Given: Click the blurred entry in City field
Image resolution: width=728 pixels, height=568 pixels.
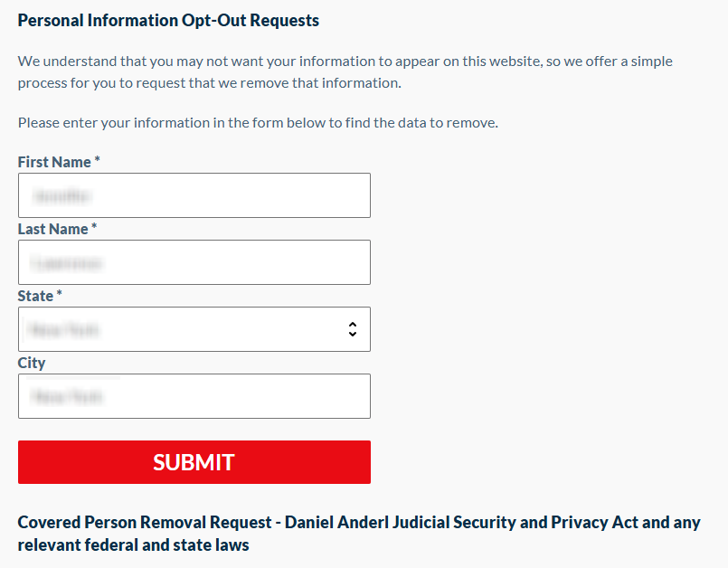Looking at the screenshot, I should (x=66, y=396).
